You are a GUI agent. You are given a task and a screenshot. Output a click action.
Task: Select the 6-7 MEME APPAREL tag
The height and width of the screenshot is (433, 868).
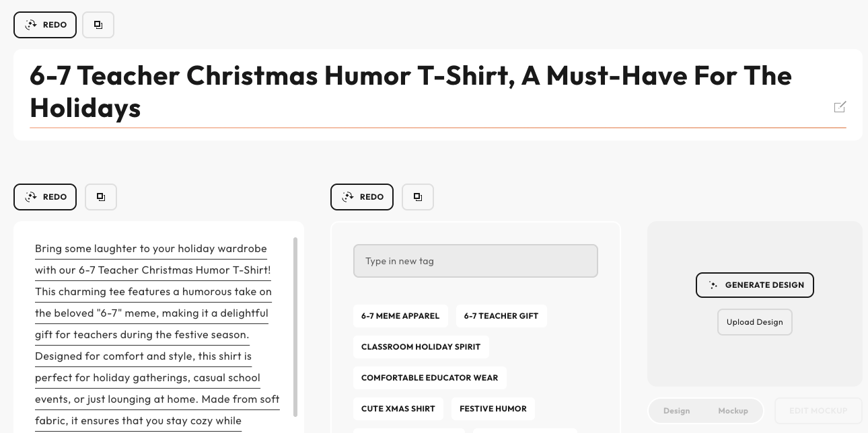(x=400, y=316)
